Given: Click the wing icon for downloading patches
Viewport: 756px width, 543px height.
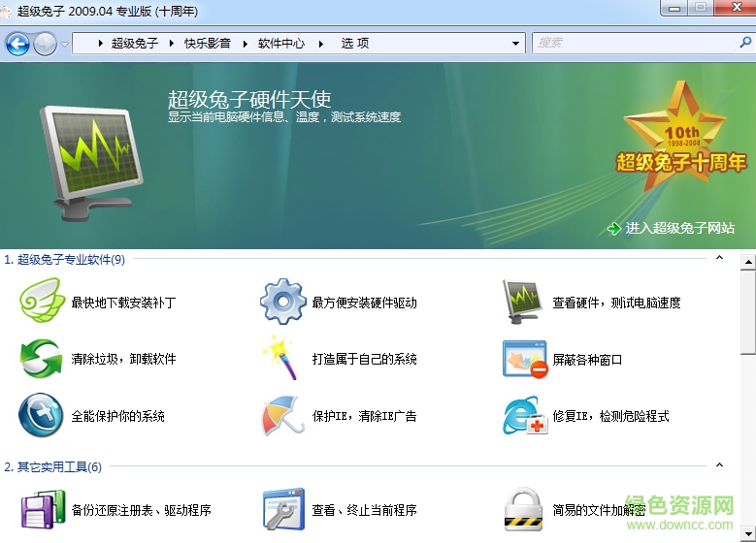Looking at the screenshot, I should [42, 301].
